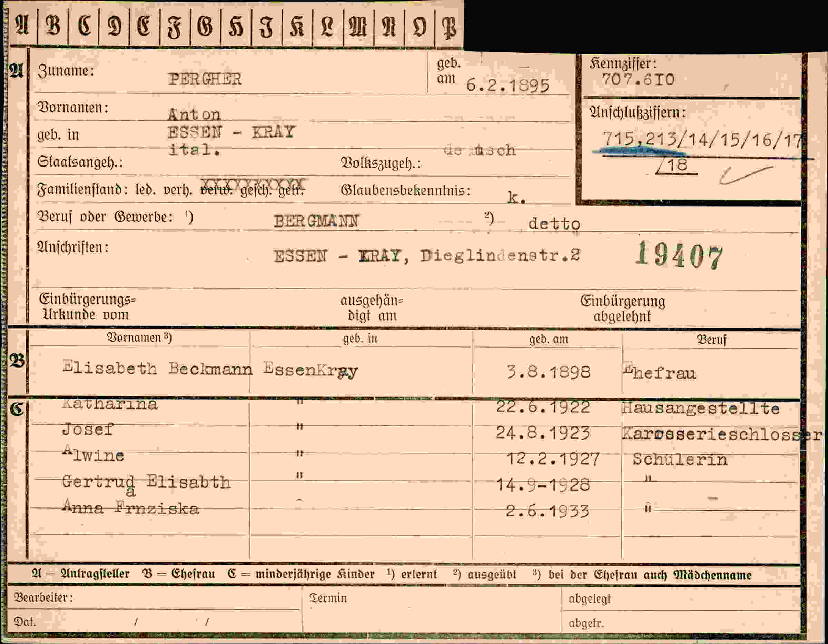Click the Kennziffer value '707.610'

(638, 80)
